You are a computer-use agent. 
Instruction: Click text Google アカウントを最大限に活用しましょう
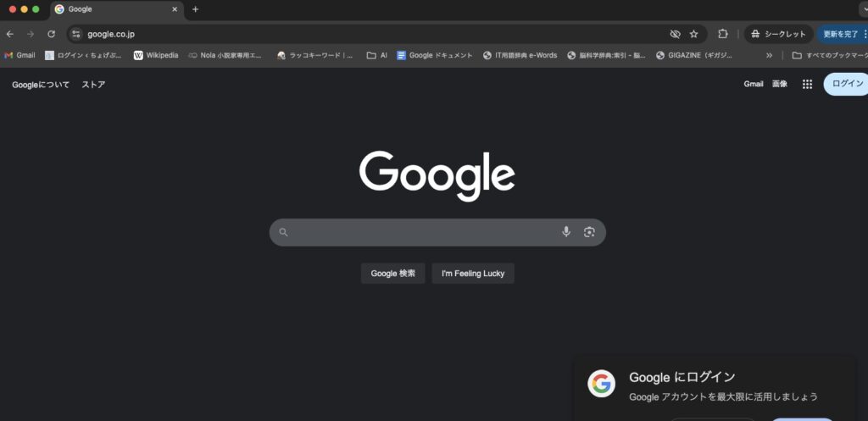point(724,397)
